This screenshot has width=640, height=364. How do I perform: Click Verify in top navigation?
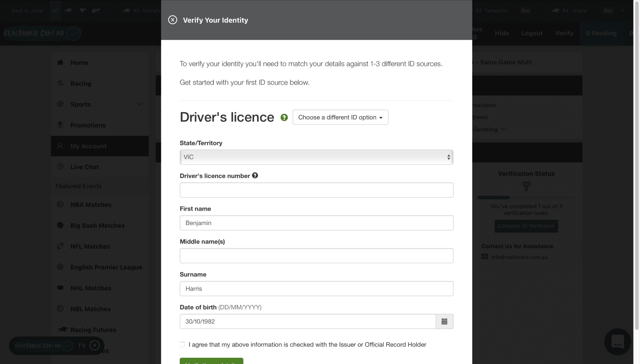coord(564,33)
